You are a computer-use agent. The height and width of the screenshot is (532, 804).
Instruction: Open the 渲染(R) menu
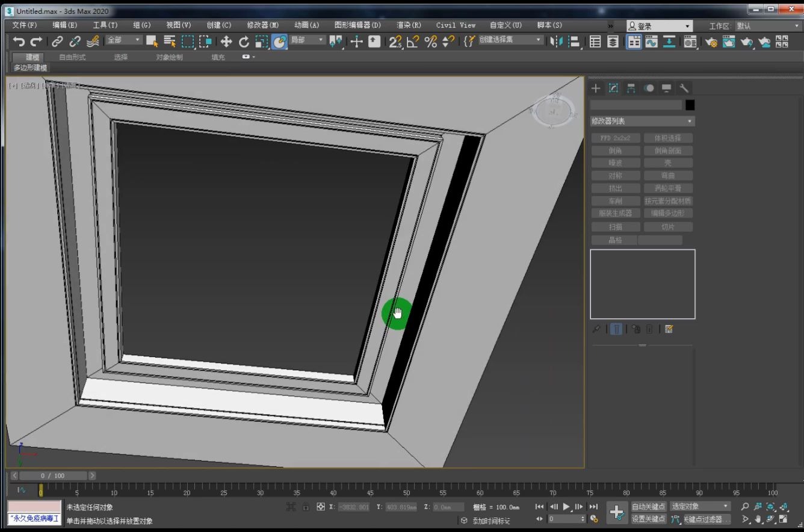(409, 25)
